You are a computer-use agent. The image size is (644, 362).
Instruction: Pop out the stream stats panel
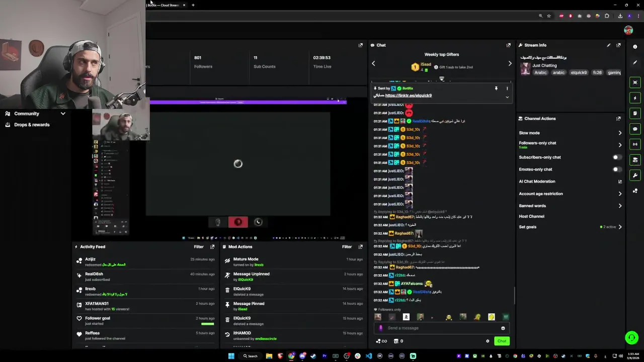(x=360, y=45)
